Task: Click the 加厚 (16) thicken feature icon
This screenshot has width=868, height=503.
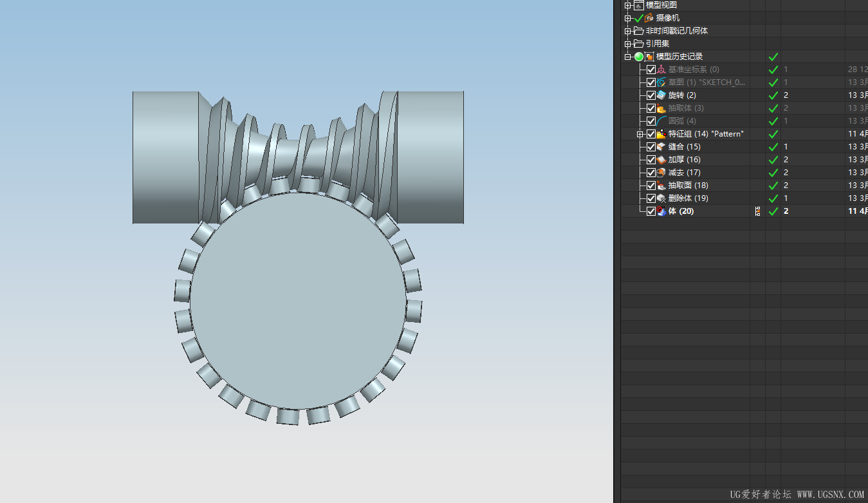Action: 661,160
